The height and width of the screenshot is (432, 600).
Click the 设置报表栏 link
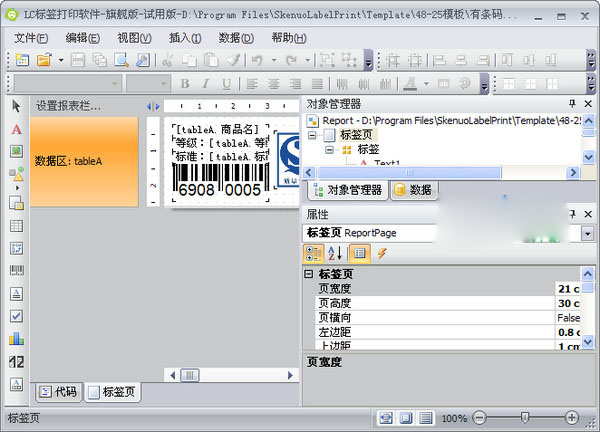click(x=70, y=105)
